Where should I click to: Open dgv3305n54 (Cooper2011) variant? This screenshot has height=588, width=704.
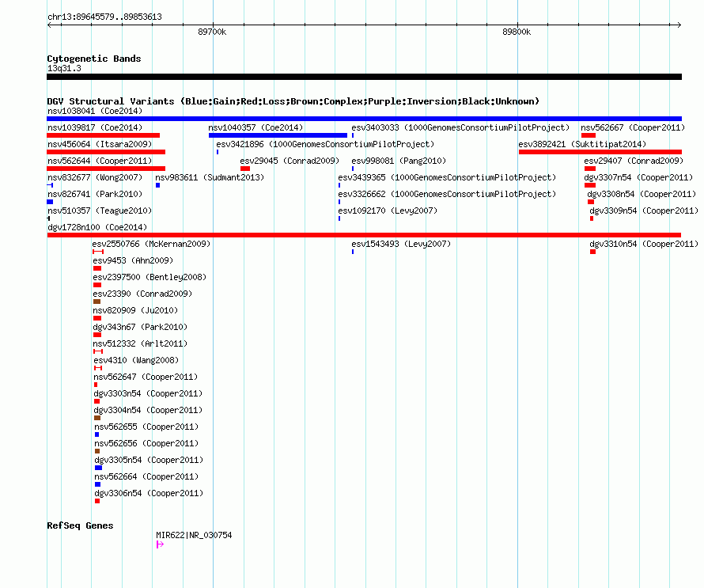[x=149, y=460]
